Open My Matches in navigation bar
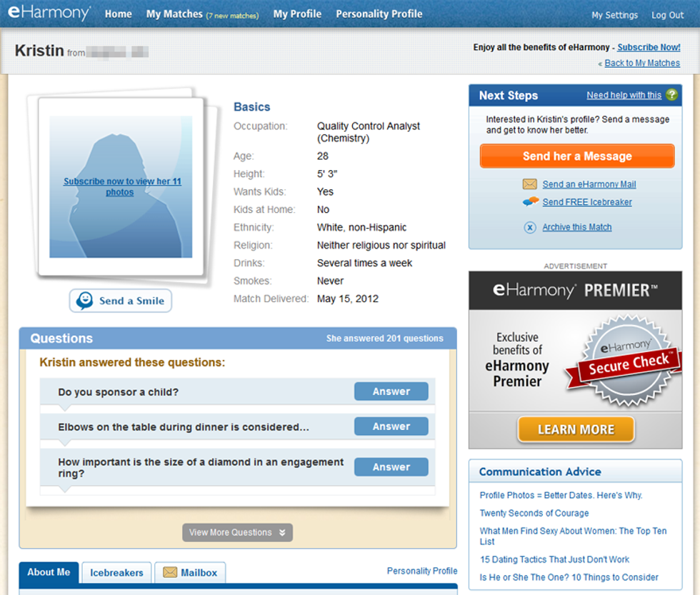 pyautogui.click(x=174, y=14)
